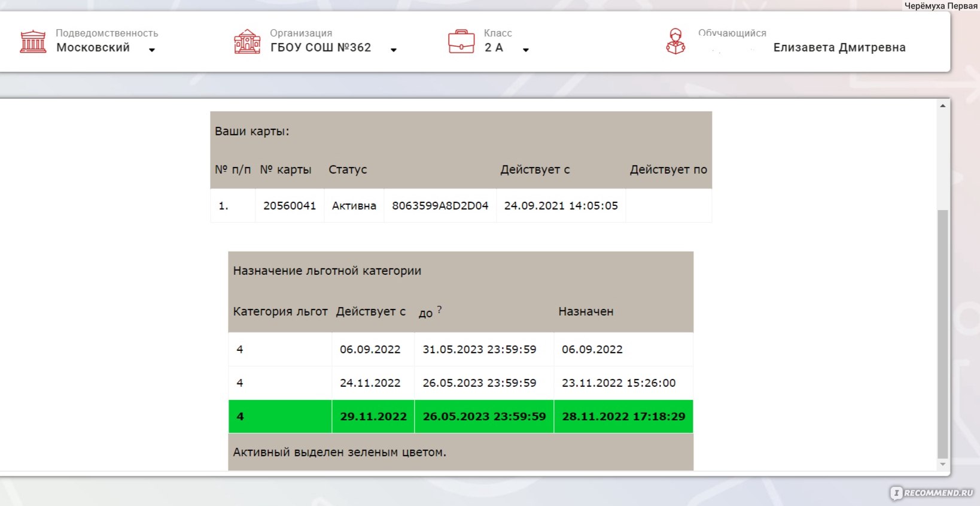
Task: Select the ГБОУ СОШ №362 organization value
Action: point(321,47)
